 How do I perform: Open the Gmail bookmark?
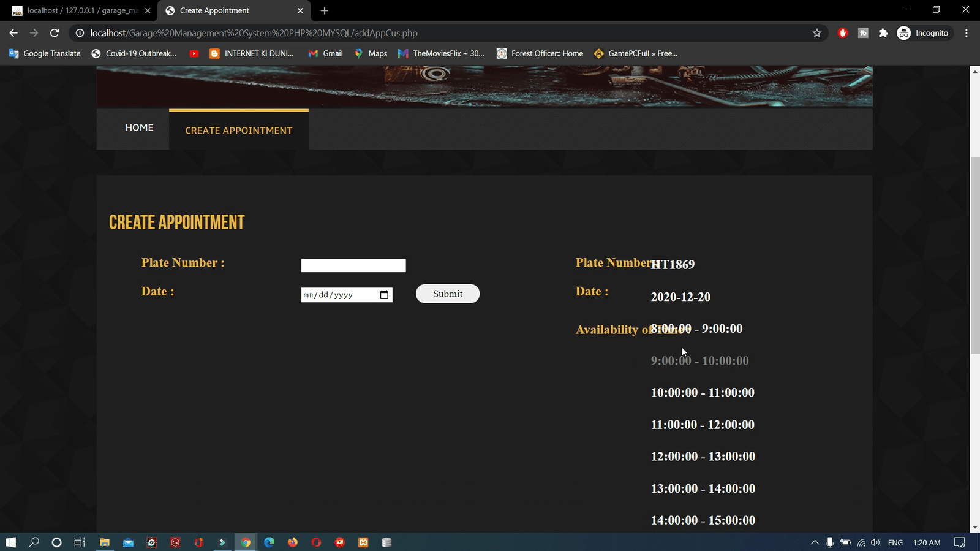point(325,53)
